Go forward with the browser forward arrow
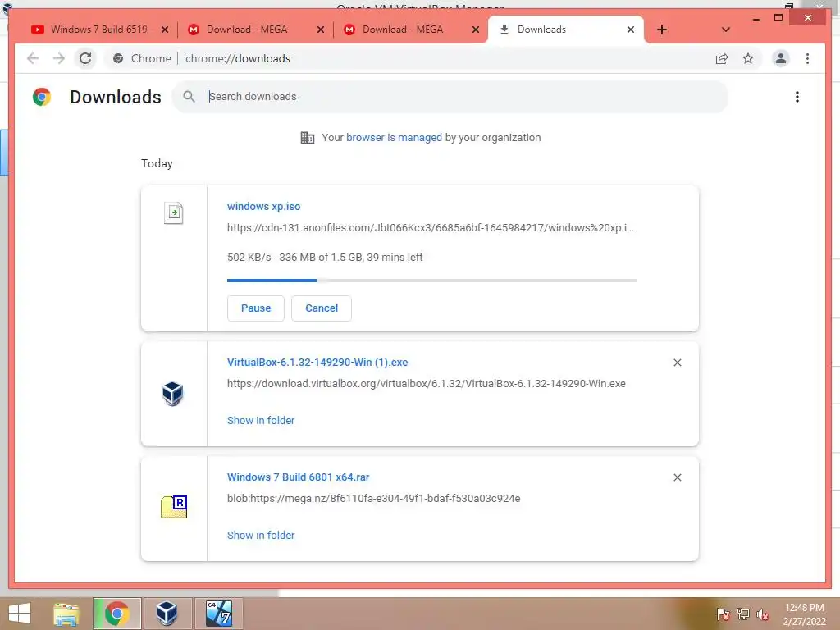Viewport: 840px width, 630px height. click(59, 58)
